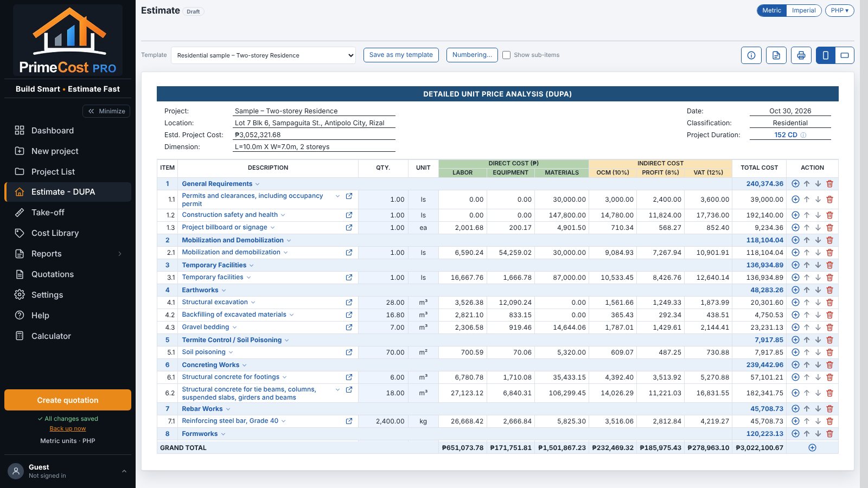Minimize the sidebar

106,111
